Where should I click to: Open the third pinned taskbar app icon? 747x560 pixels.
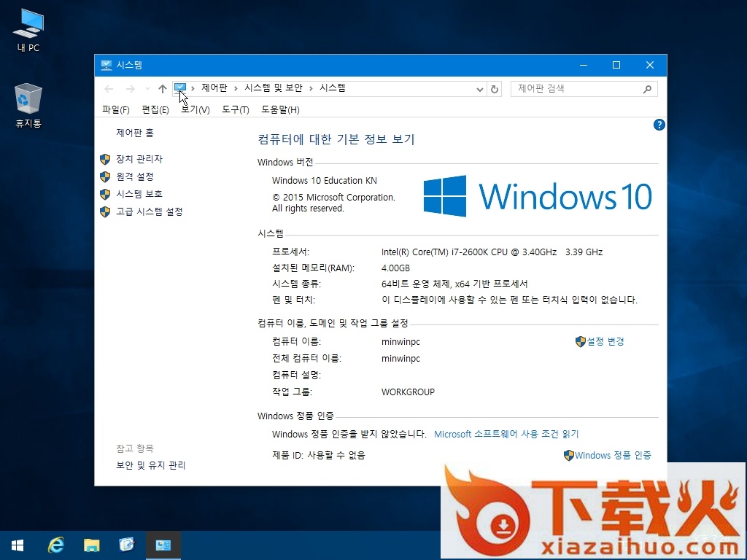(127, 545)
